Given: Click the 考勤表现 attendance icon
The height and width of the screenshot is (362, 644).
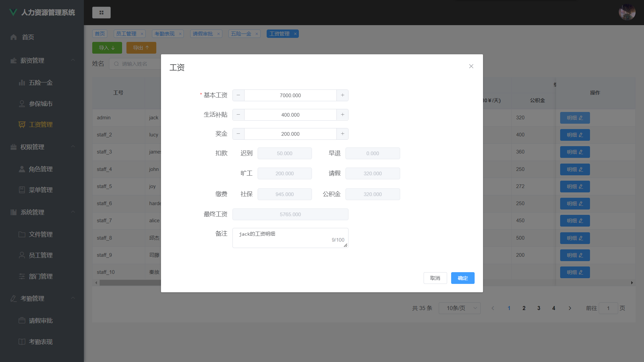Looking at the screenshot, I should pos(22,342).
